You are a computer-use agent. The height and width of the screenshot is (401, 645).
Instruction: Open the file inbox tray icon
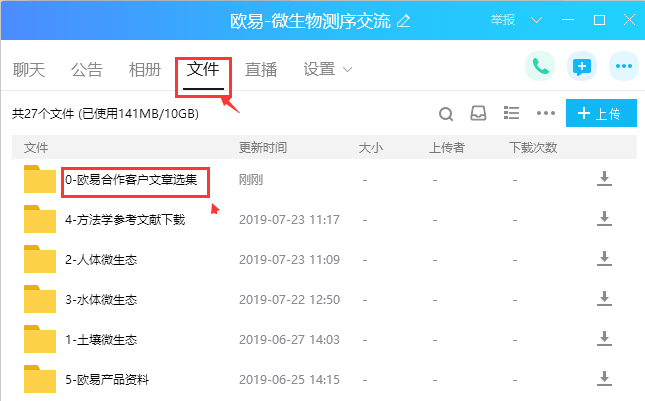coord(478,113)
